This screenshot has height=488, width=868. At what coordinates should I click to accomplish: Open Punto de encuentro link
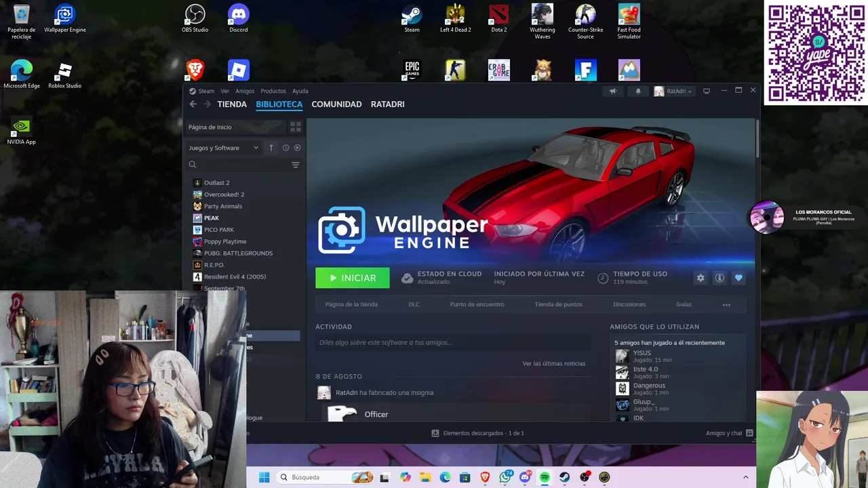tap(477, 304)
